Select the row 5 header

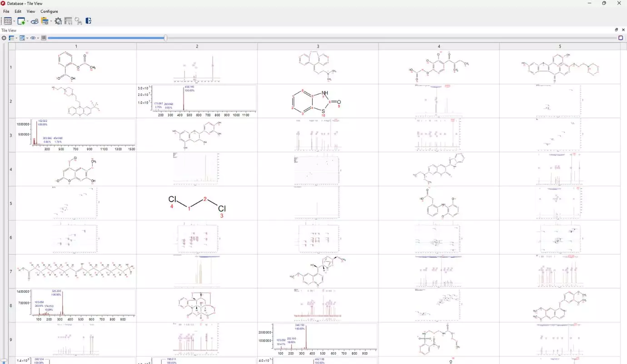pos(11,203)
